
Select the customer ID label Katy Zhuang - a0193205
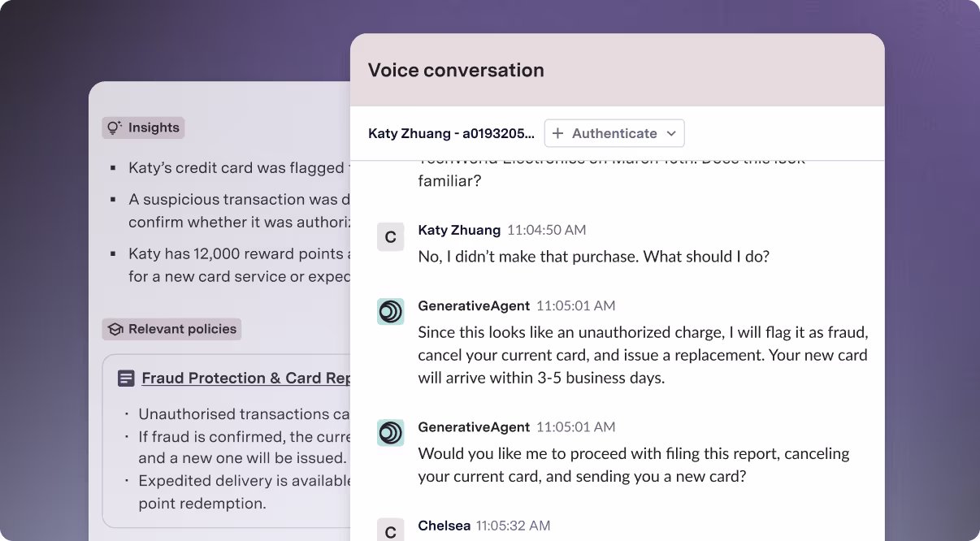click(x=451, y=132)
